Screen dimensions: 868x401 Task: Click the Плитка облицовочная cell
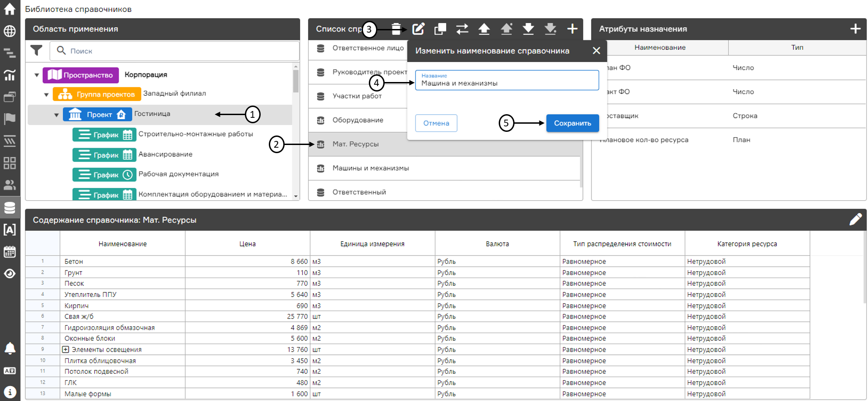[x=123, y=361]
